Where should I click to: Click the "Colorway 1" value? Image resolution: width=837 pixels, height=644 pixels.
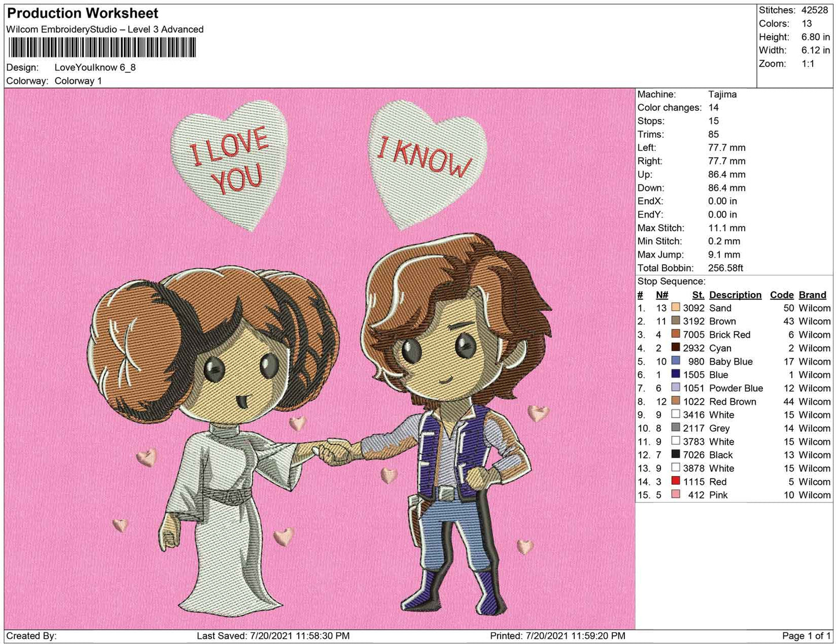coord(78,81)
